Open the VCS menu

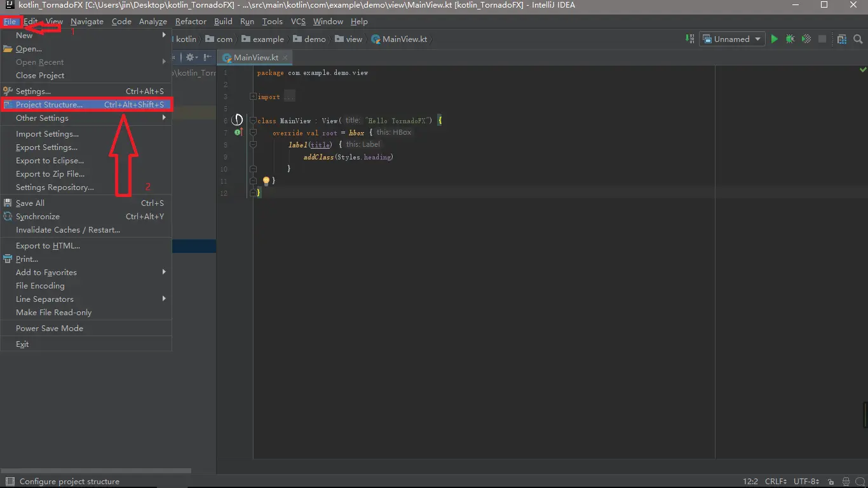(x=298, y=22)
